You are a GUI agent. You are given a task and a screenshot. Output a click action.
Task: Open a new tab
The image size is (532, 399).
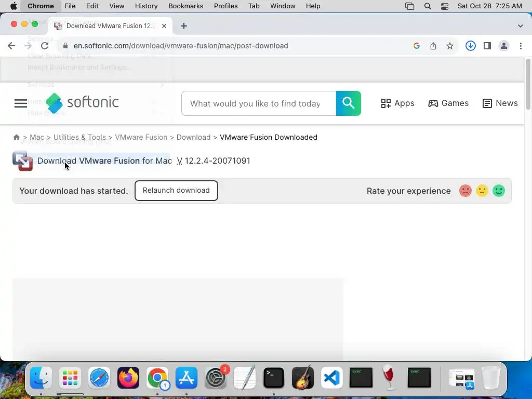pos(184,26)
